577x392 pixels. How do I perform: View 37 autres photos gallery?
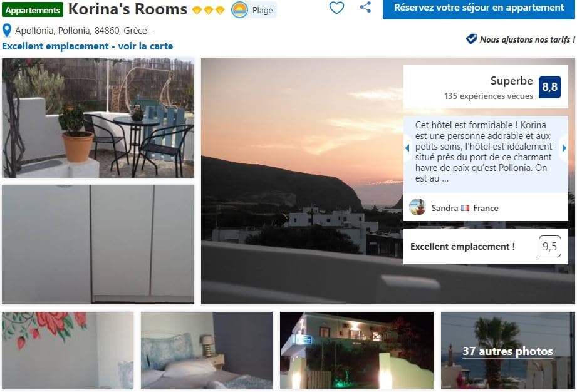tap(508, 351)
